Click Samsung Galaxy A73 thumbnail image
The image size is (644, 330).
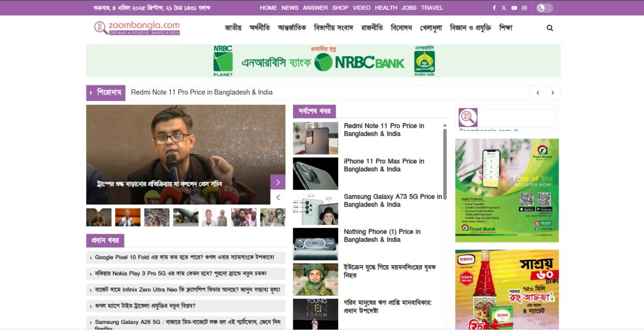tap(316, 209)
